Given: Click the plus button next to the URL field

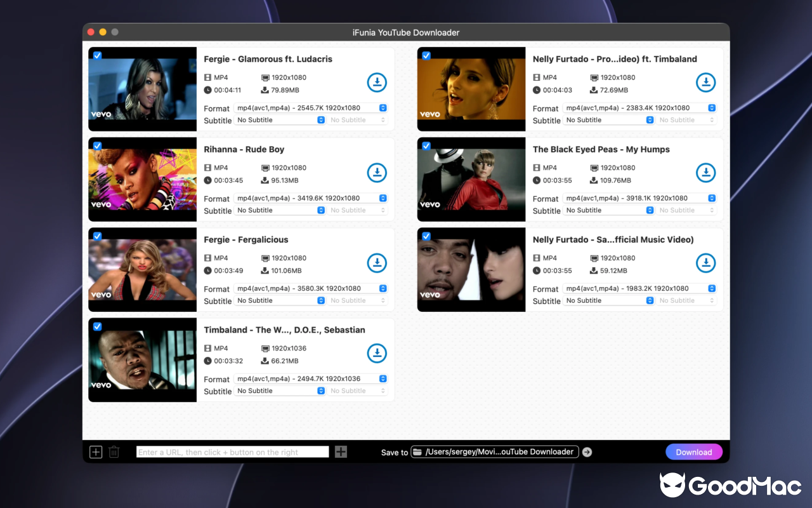Looking at the screenshot, I should click(341, 452).
